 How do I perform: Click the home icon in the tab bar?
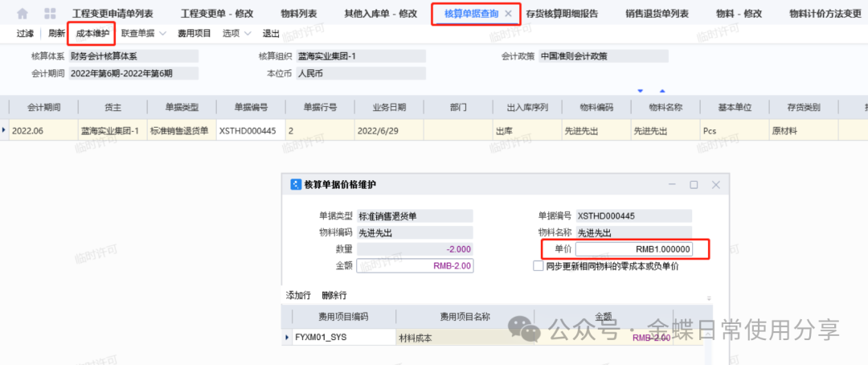(22, 14)
